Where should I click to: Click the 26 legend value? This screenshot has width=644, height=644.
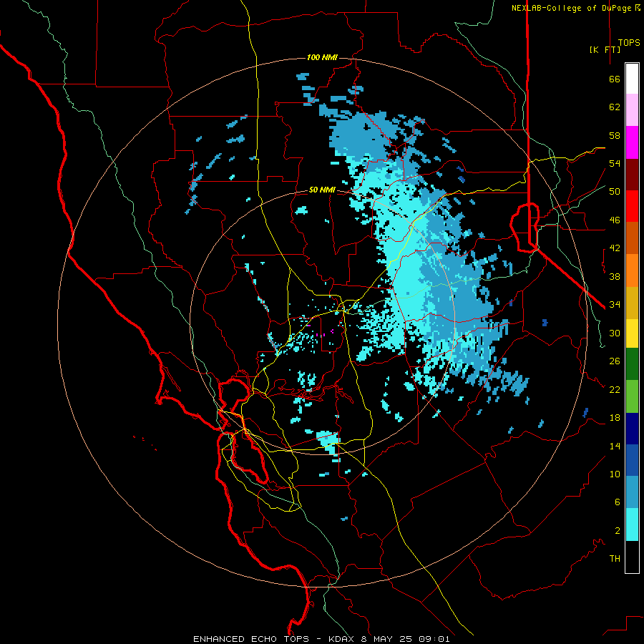615,361
